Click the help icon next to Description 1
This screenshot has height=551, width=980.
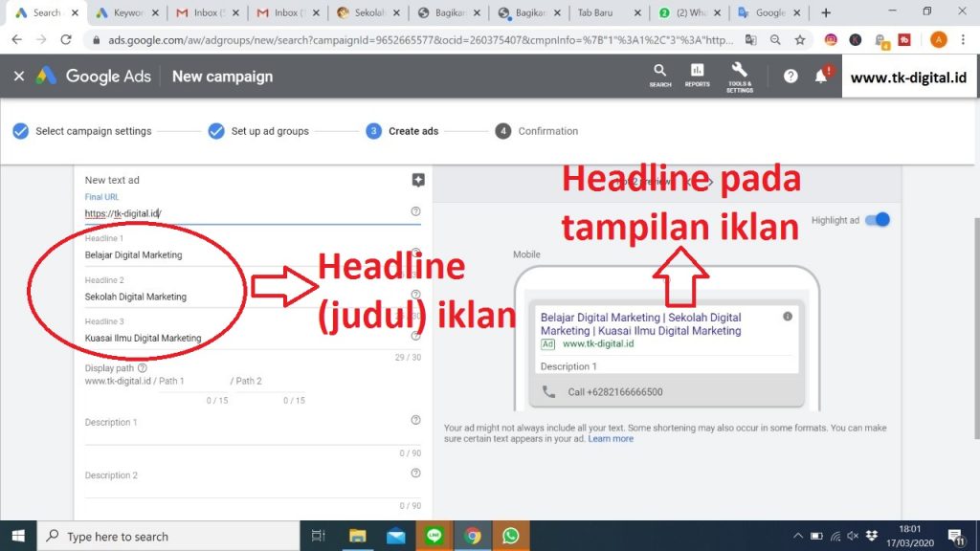[x=415, y=420]
